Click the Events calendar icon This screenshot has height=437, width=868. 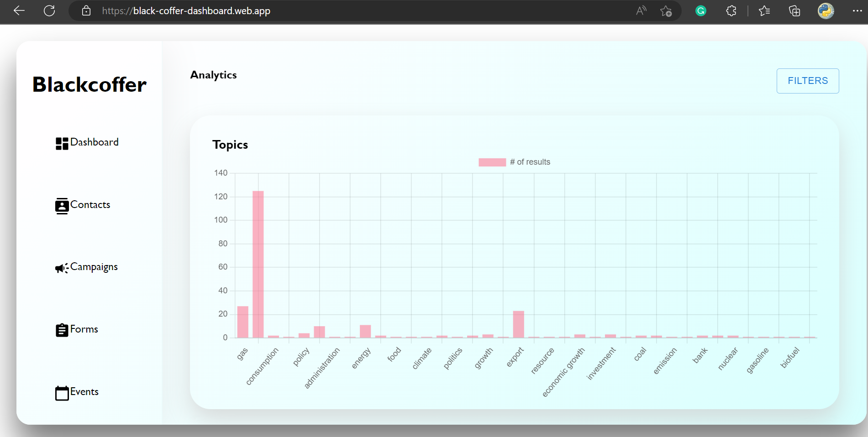(62, 393)
